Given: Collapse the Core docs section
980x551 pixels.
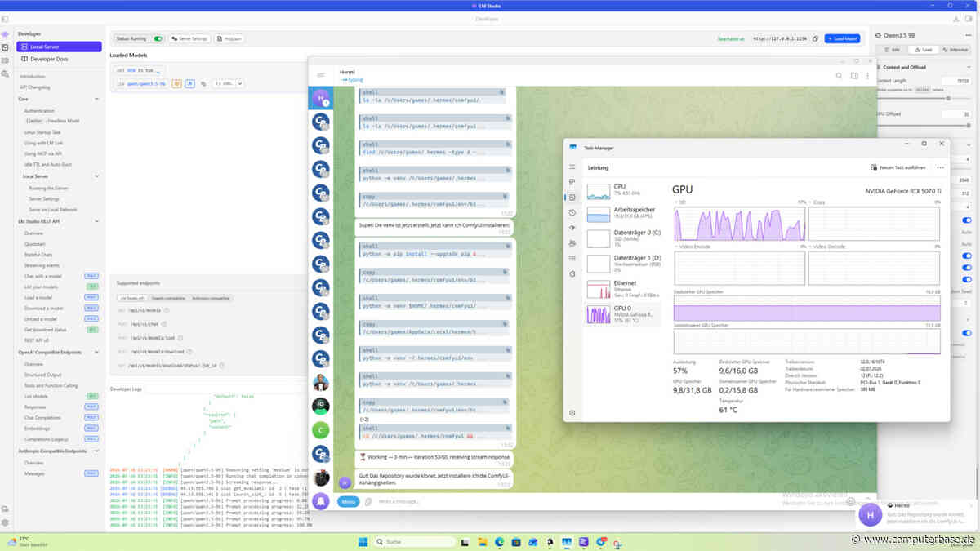Looking at the screenshot, I should click(x=97, y=99).
